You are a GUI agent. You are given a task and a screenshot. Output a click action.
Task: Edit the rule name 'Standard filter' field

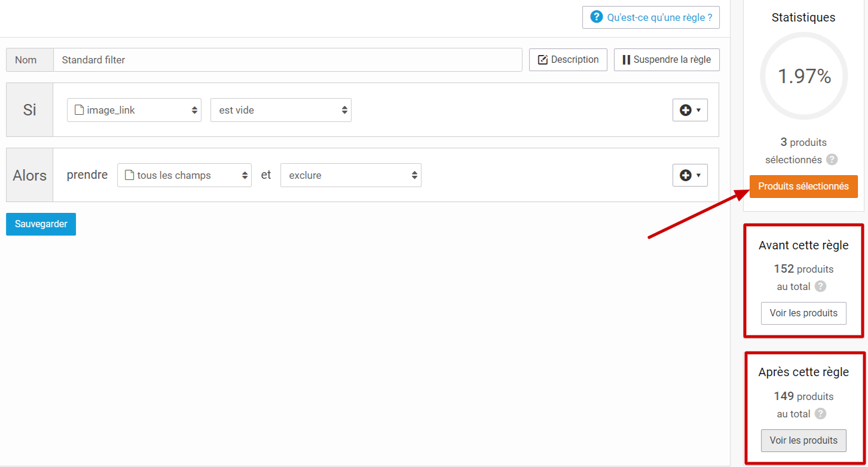pos(288,60)
